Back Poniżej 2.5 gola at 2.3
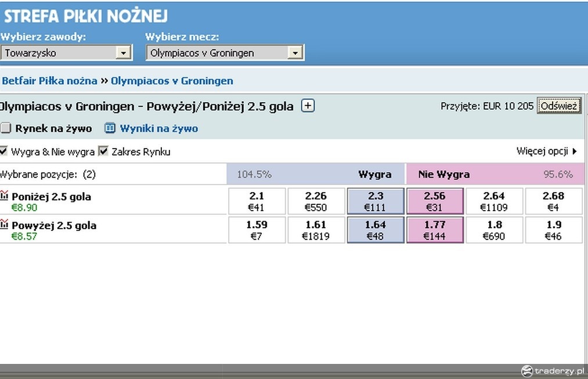Viewport: 588px width, 379px height. pyautogui.click(x=376, y=201)
